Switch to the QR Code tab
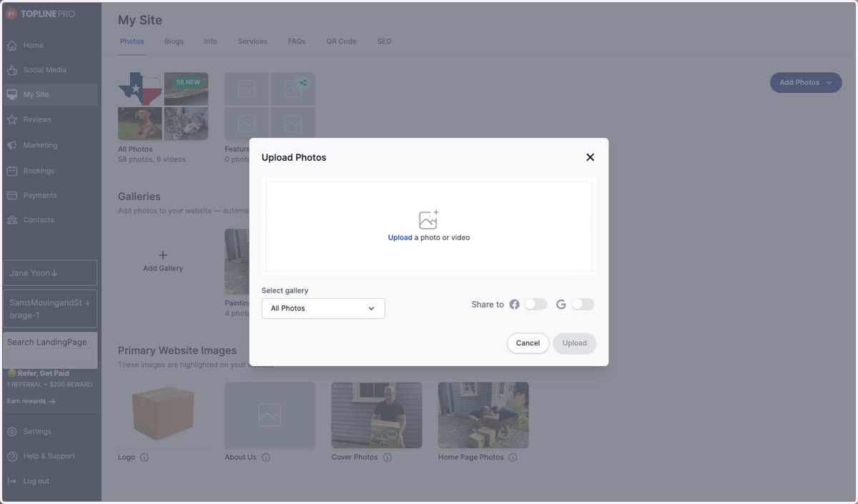 [x=341, y=41]
